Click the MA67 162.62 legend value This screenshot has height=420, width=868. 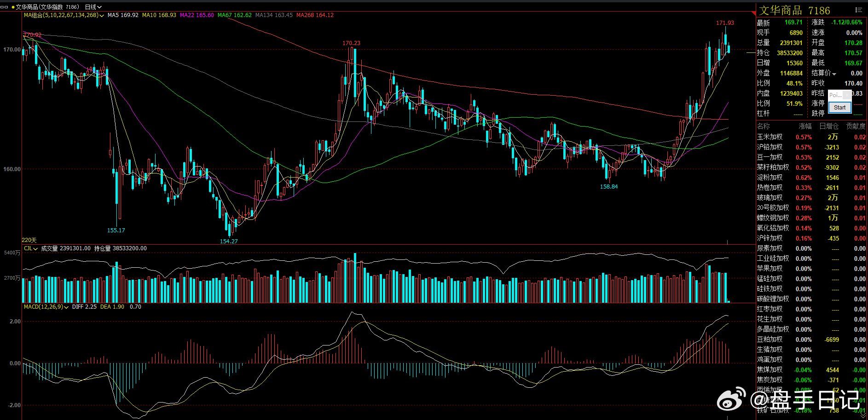point(235,15)
